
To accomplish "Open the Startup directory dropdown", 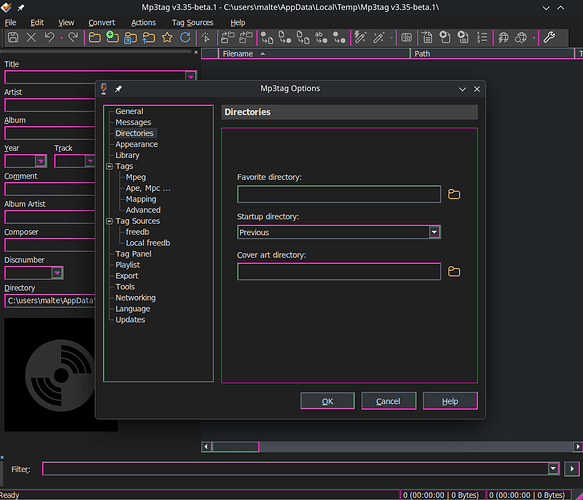I will [434, 232].
